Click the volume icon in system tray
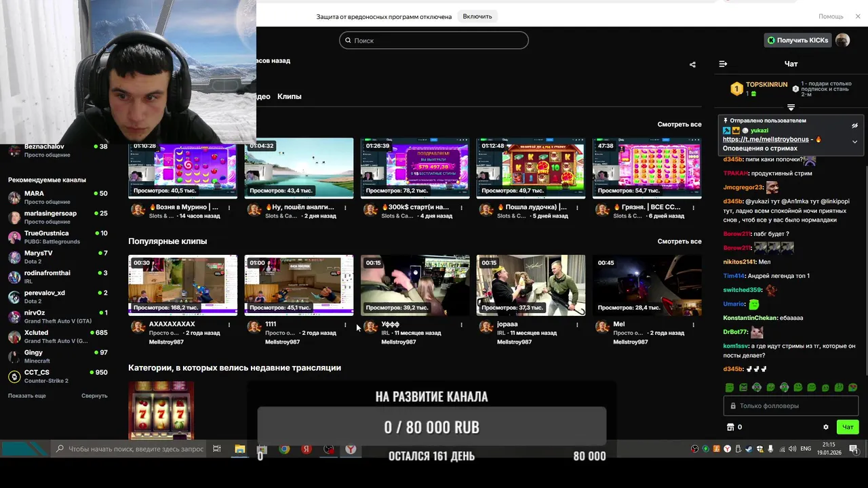 tap(792, 449)
